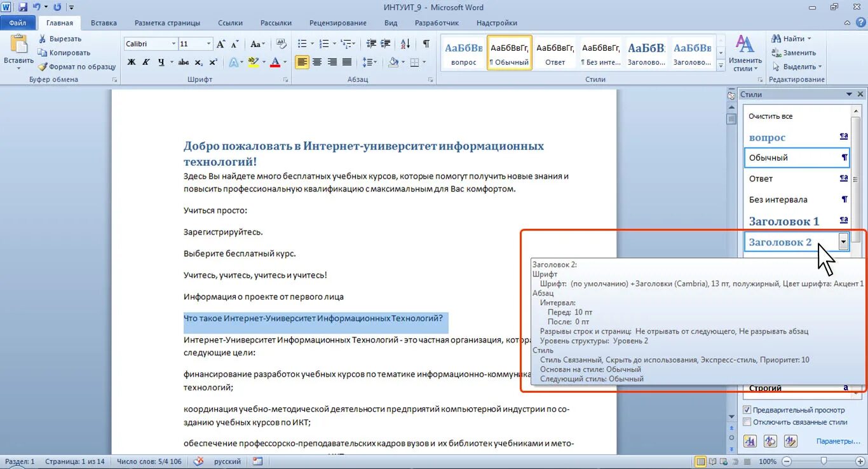868x469 pixels.
Task: Apply Заголовок 1 style from Styles pane
Action: pos(797,221)
